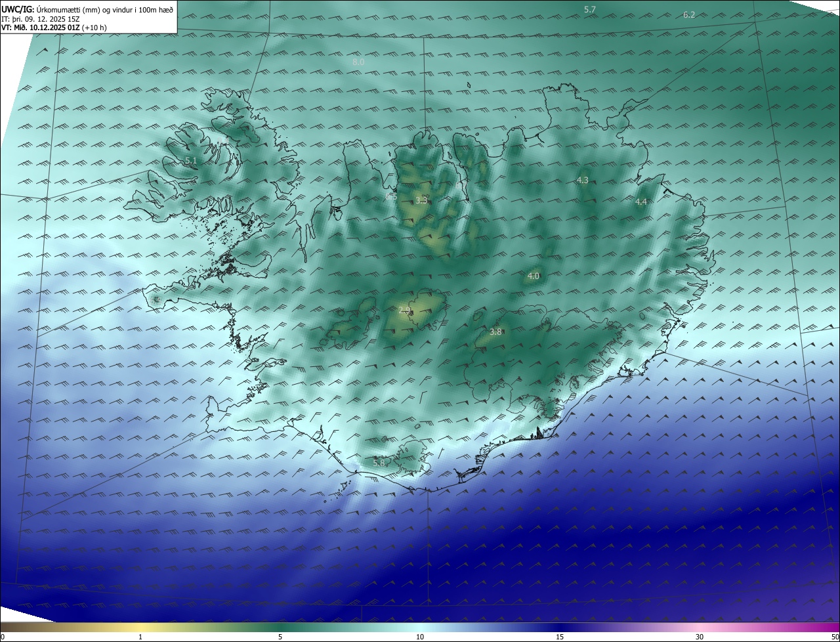Click the 6.2 value label on the map
Screen dimensions: 840x642
pyautogui.click(x=689, y=14)
